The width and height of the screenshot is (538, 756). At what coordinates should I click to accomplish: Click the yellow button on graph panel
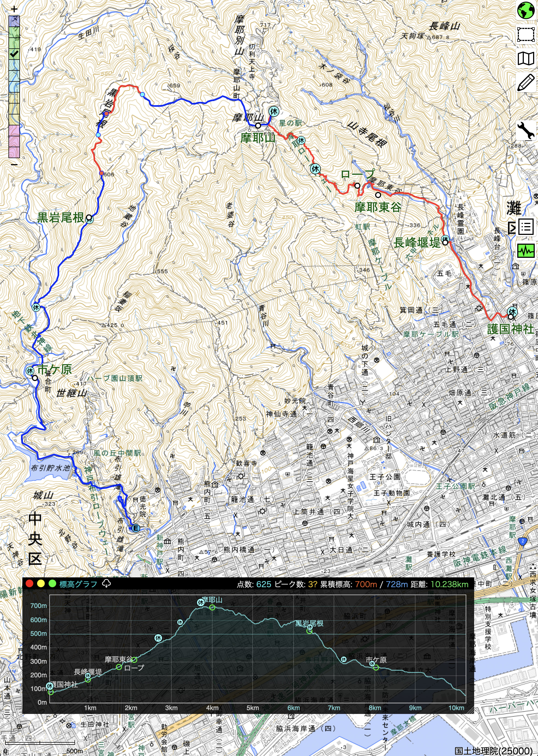click(x=41, y=584)
